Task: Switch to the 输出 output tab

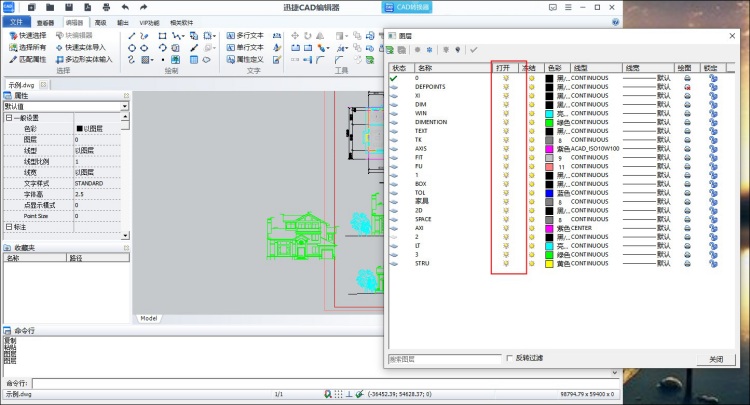Action: point(123,22)
